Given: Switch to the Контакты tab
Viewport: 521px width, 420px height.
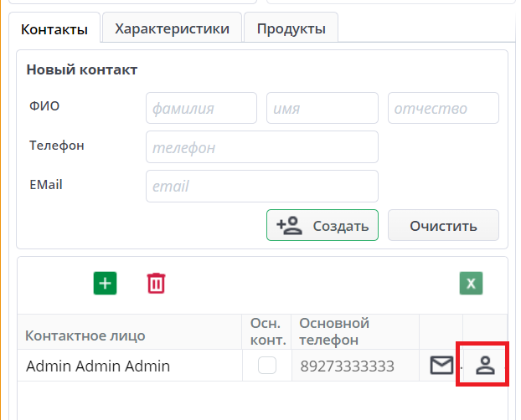Looking at the screenshot, I should pos(54,29).
